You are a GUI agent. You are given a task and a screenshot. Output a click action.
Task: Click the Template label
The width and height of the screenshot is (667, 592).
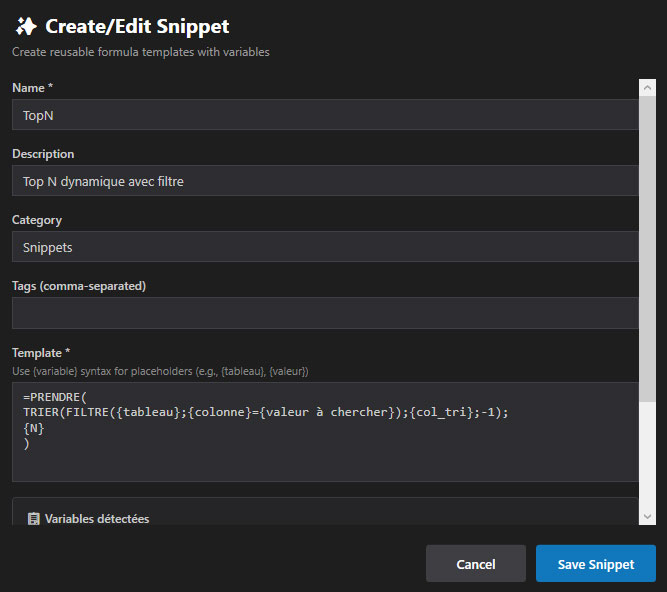[41, 353]
